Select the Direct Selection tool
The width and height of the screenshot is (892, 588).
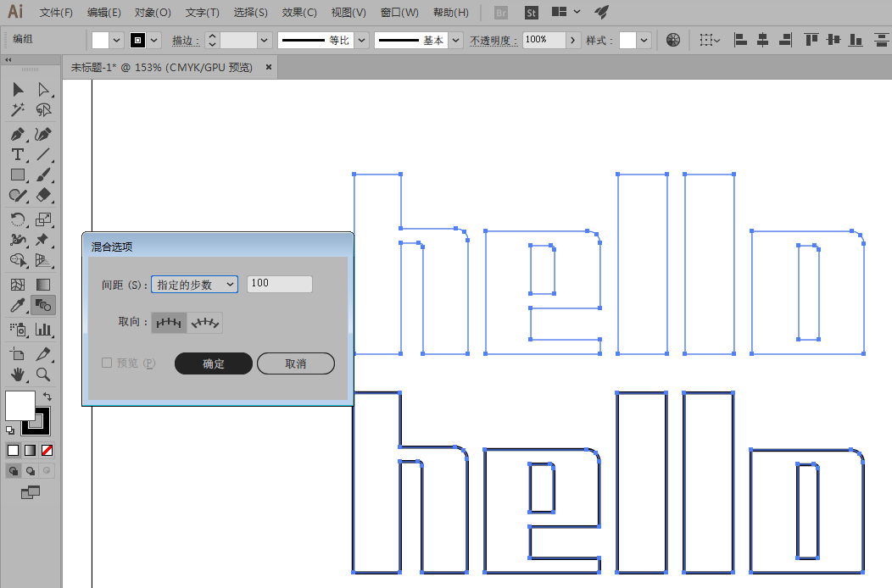[x=43, y=89]
